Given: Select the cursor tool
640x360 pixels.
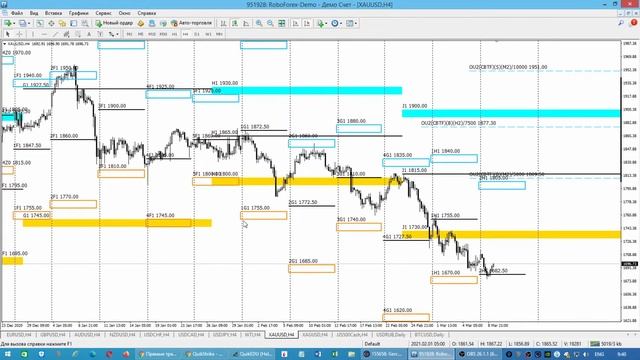Looking at the screenshot, I should point(7,34).
